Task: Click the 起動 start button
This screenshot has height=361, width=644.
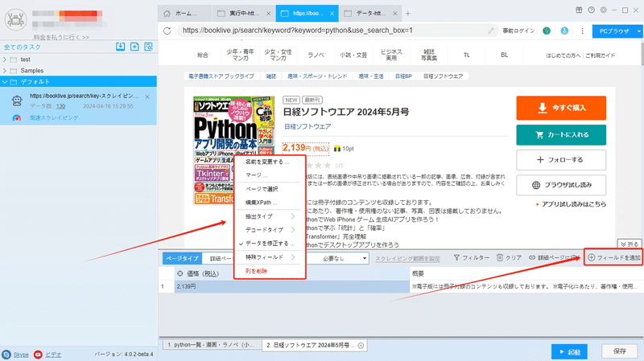Action: (569, 352)
